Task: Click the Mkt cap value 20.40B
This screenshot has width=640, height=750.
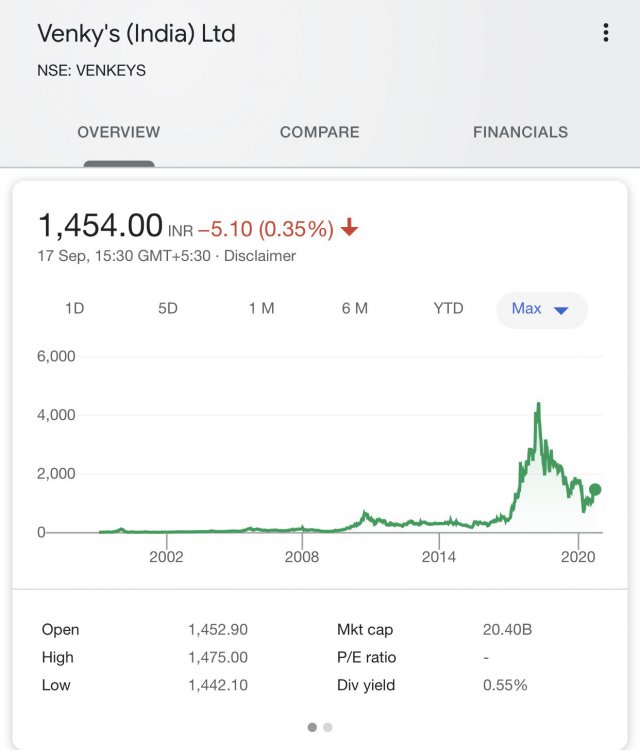Action: [507, 630]
